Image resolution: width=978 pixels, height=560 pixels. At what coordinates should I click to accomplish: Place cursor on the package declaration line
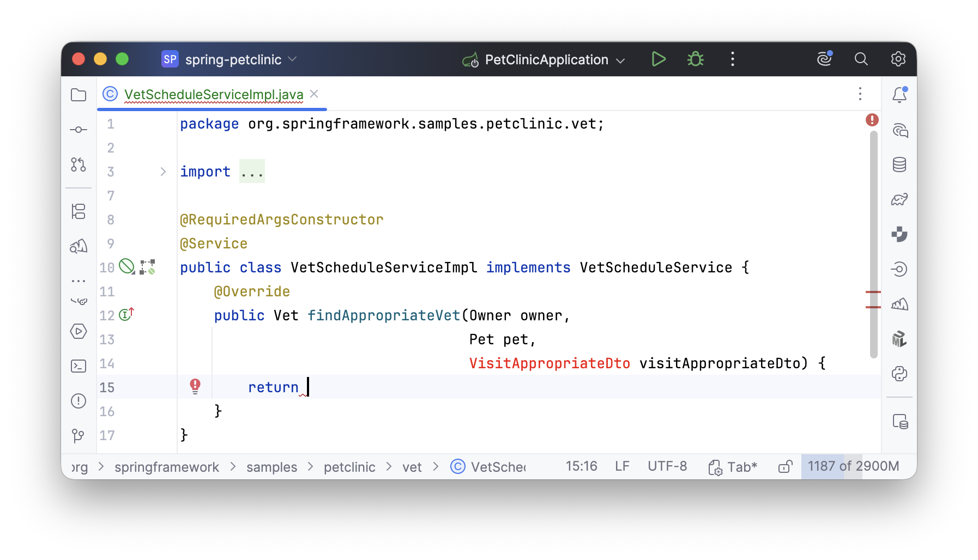392,124
